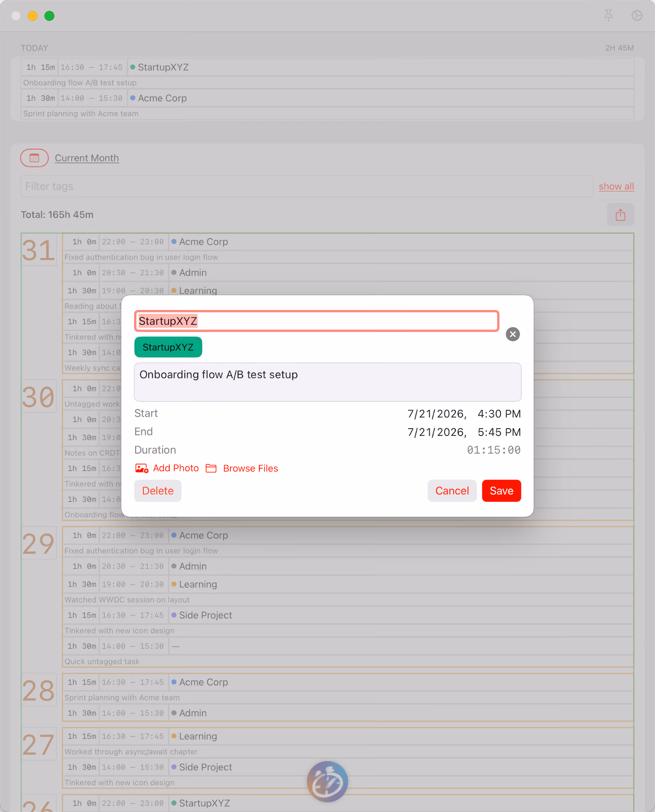Image resolution: width=655 pixels, height=812 pixels.
Task: Select the bottom StartupXYZ entry 22:00 – 23:00
Action: (x=348, y=804)
